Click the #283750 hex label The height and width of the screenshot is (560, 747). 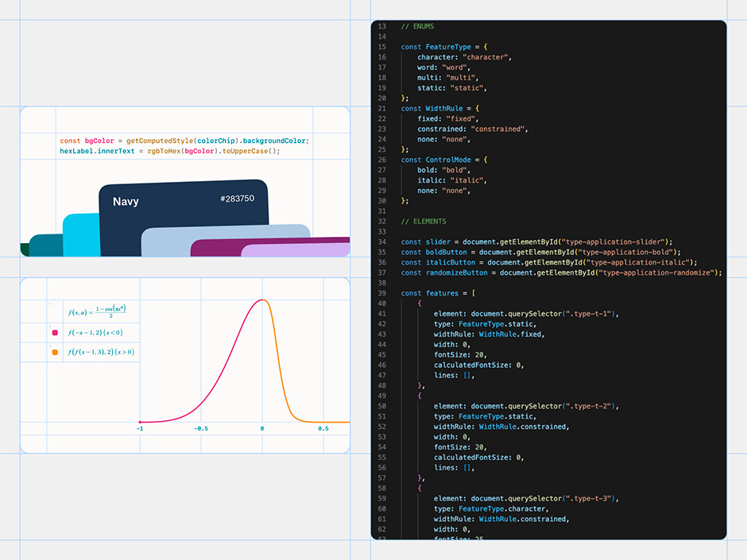click(238, 199)
